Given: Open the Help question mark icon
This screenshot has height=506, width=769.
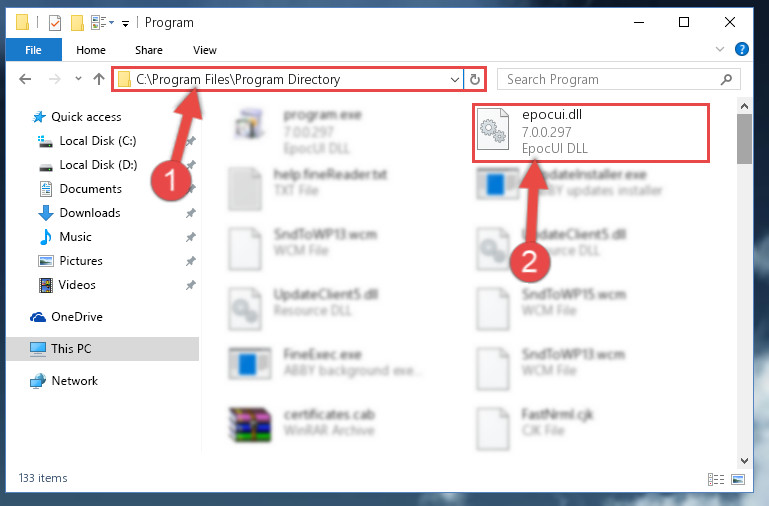Looking at the screenshot, I should [x=742, y=49].
